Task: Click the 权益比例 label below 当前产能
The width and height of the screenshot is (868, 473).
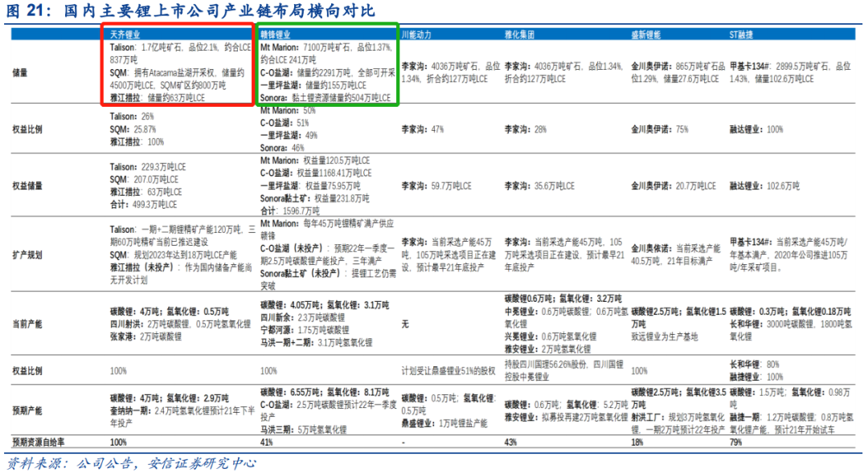Action: 27,371
